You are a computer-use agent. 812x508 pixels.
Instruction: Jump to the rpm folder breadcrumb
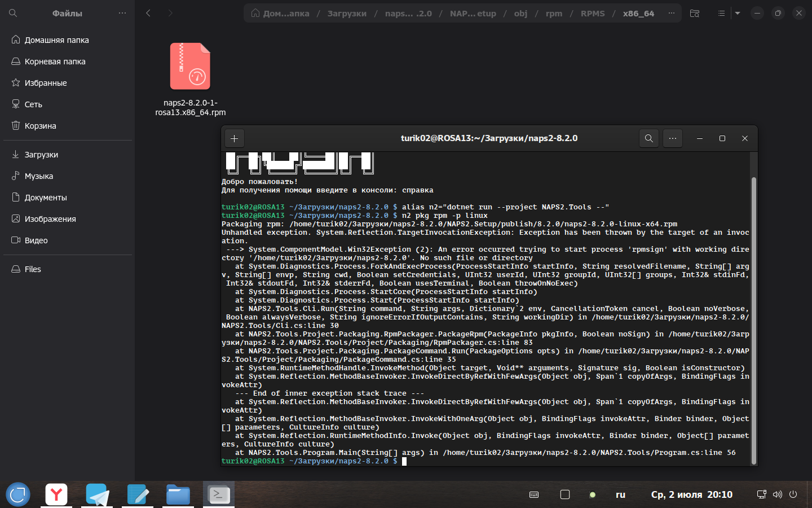point(554,14)
